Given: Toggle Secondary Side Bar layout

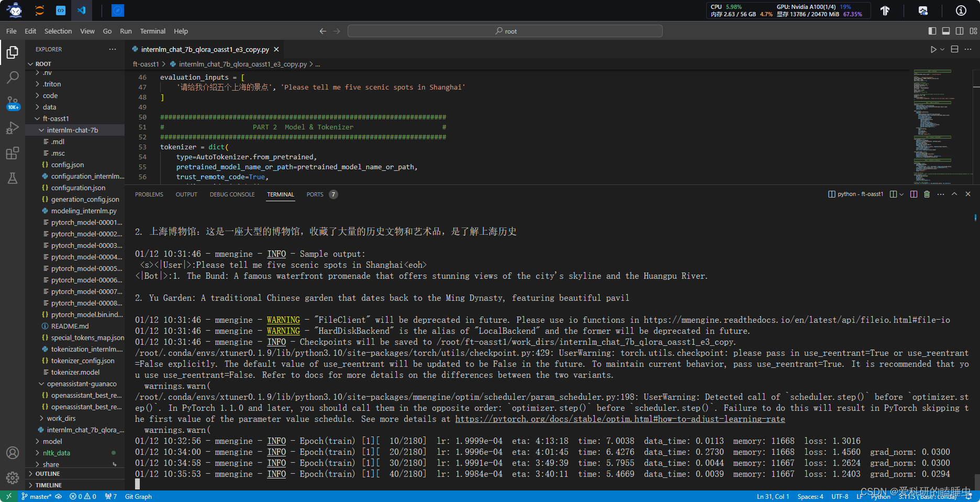Looking at the screenshot, I should [960, 31].
